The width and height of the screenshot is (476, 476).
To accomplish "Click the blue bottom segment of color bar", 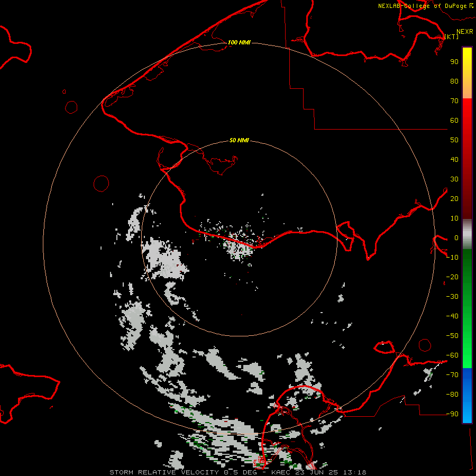I will click(467, 395).
